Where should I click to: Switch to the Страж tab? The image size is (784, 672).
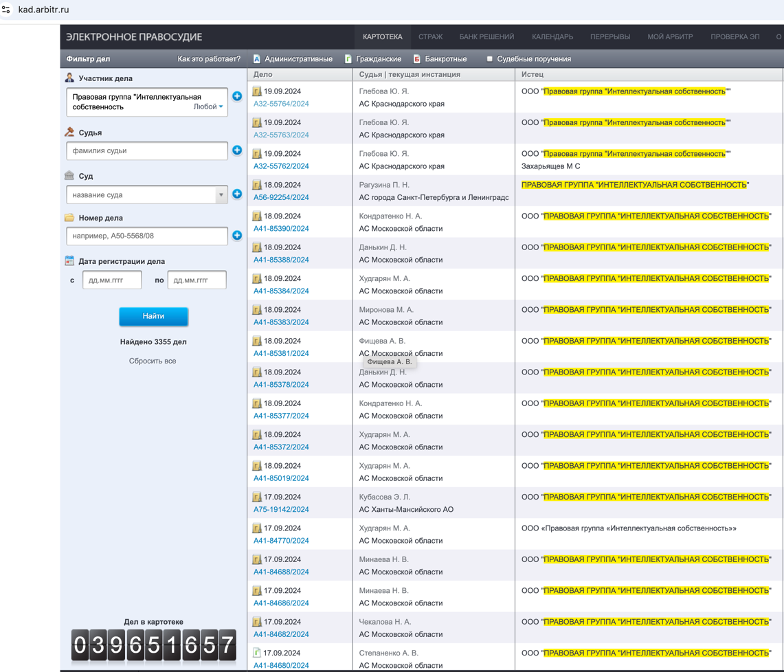[x=431, y=36]
